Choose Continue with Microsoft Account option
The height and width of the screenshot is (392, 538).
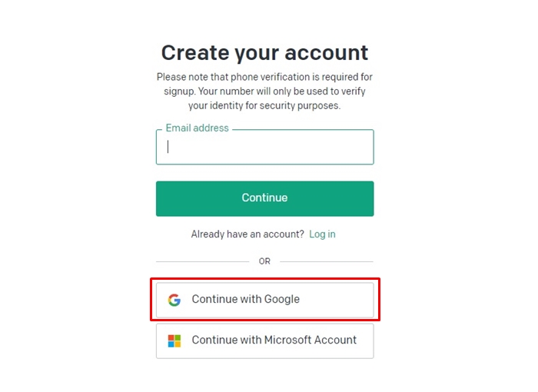(x=264, y=341)
